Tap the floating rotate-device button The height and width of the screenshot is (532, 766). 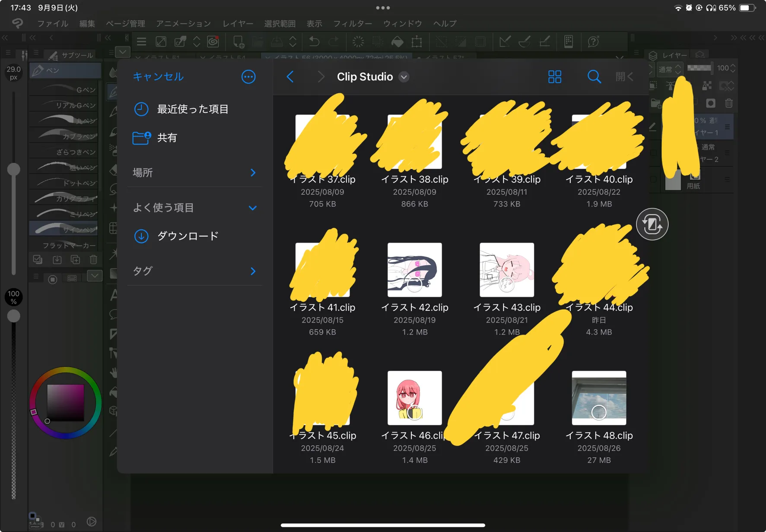(652, 224)
